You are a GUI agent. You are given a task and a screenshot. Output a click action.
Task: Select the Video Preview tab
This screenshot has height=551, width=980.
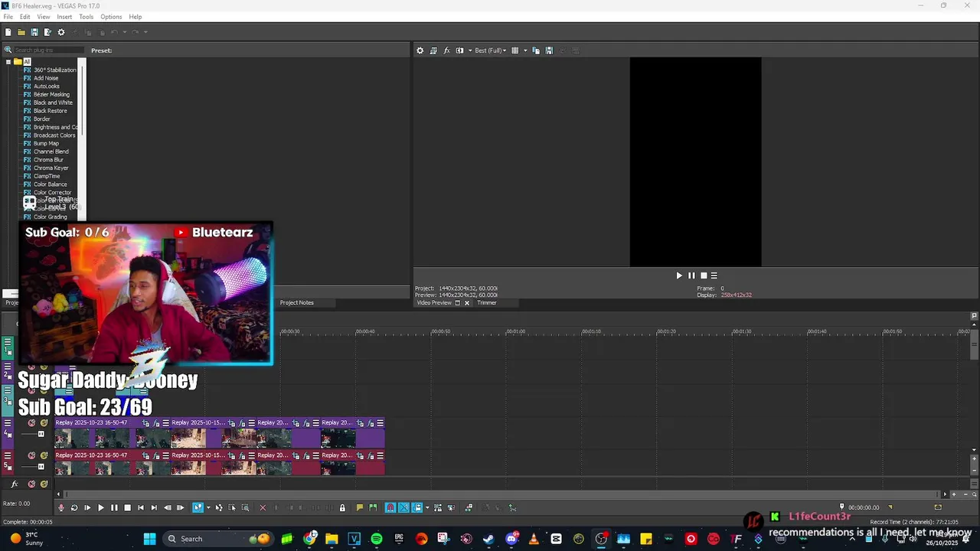[x=434, y=303]
